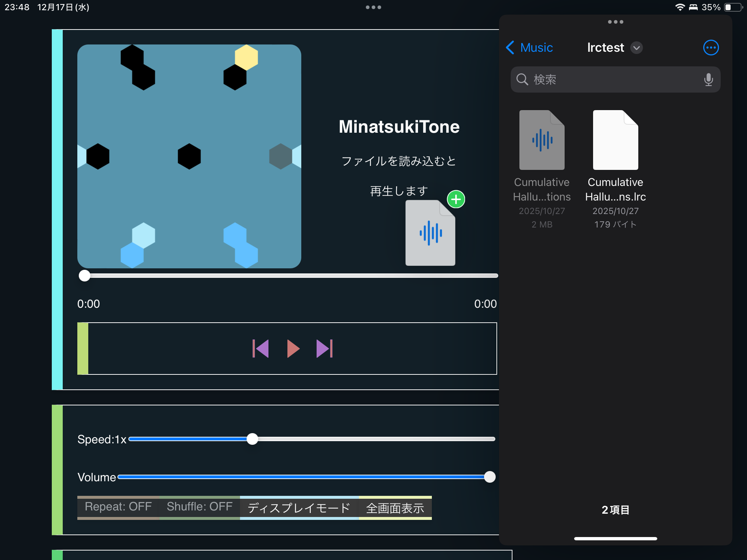Navigate back to the Music folder
747x560 pixels.
point(530,47)
